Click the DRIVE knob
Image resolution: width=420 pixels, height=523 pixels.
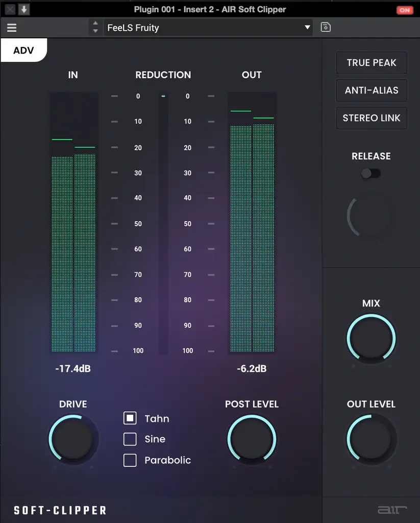tap(73, 439)
